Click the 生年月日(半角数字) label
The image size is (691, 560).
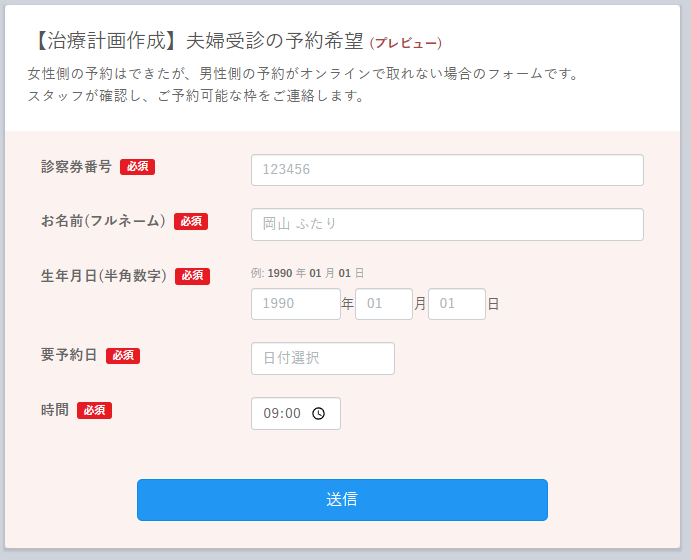104,276
